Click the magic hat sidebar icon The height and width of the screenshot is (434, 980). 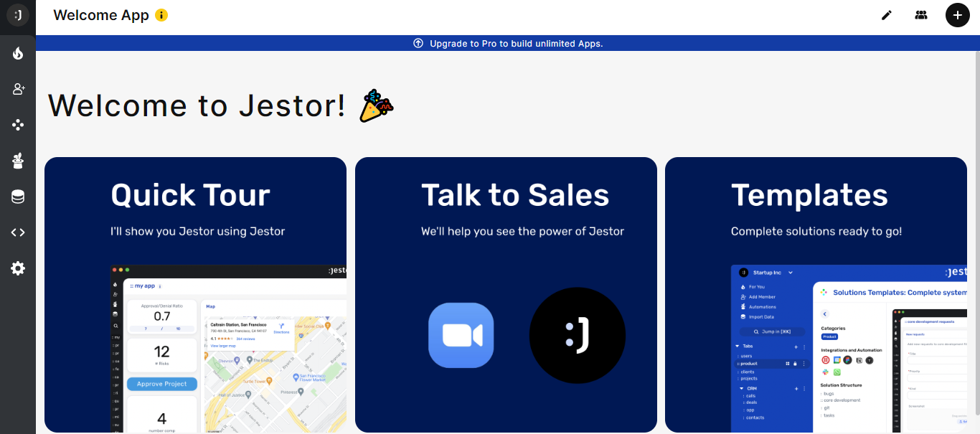(18, 161)
